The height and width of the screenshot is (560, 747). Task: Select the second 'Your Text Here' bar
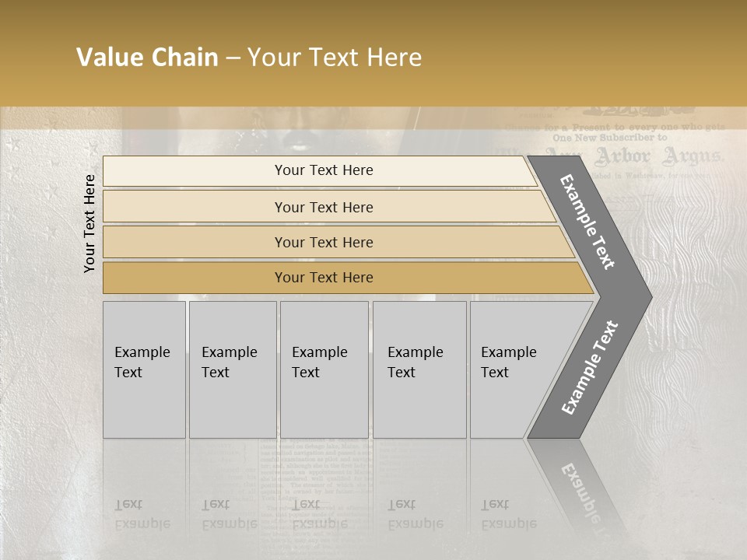tap(324, 207)
